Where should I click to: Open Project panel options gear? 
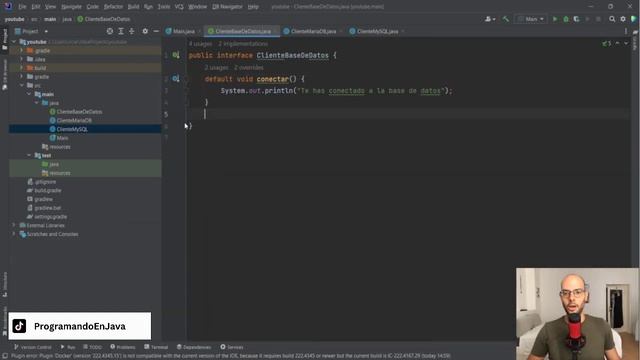click(145, 31)
